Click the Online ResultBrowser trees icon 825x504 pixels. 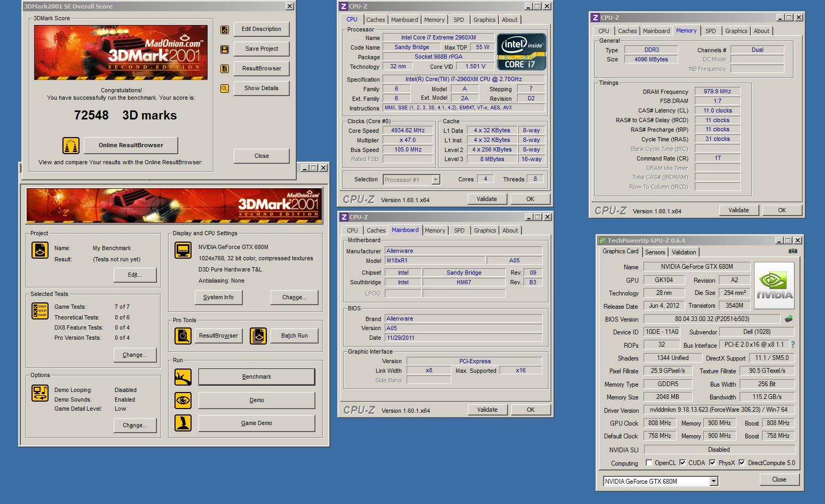[71, 145]
